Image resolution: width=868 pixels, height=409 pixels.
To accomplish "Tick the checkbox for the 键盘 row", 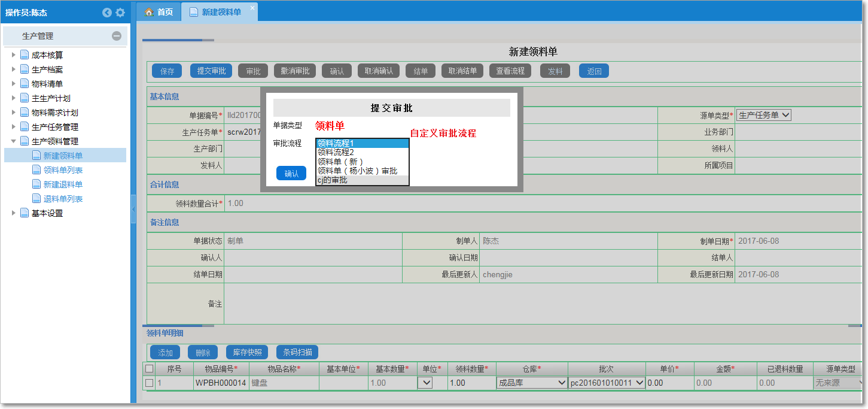I will pos(149,383).
